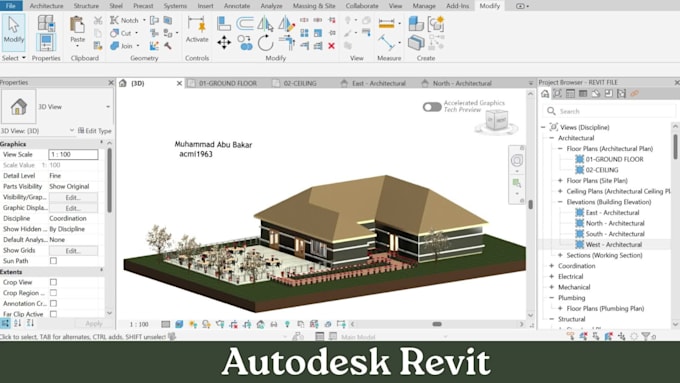Click the Cut geometry tool
Viewport: 680px width, 383px height.
[121, 33]
